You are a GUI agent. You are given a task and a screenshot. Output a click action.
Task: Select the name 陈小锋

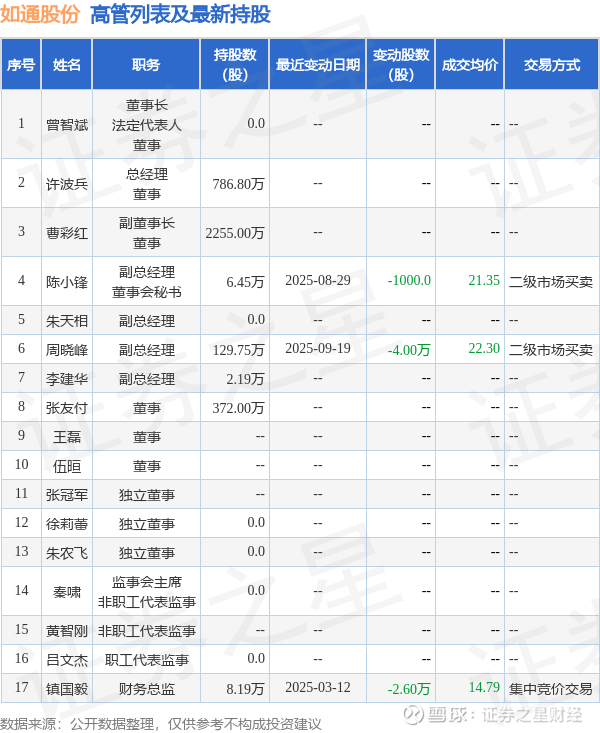point(67,282)
